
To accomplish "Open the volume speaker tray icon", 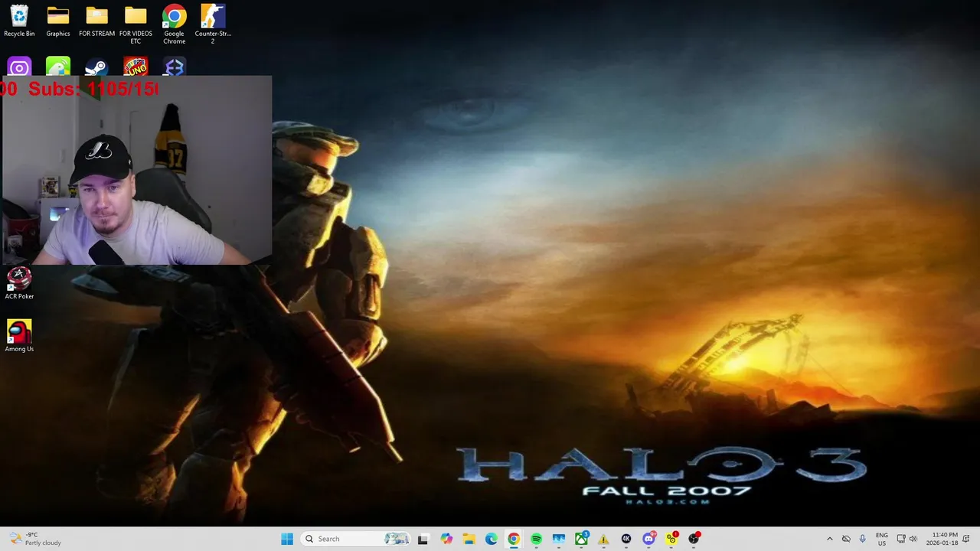I will [913, 539].
